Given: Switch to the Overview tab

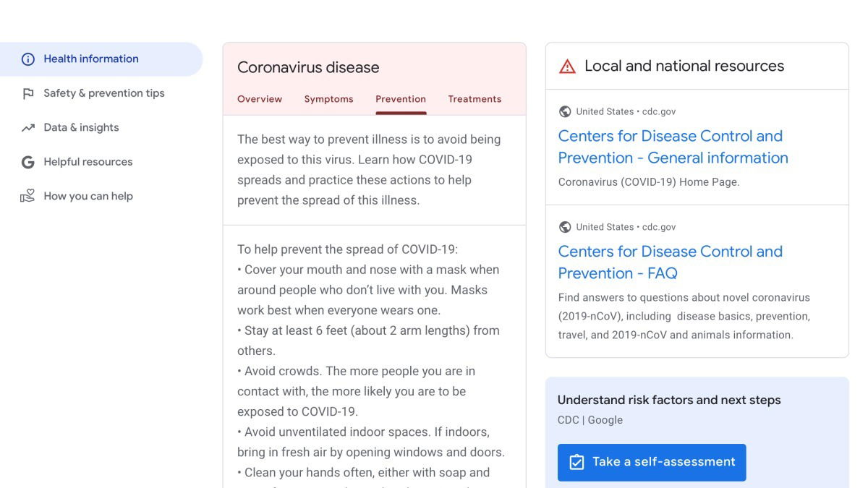Looking at the screenshot, I should pos(260,99).
